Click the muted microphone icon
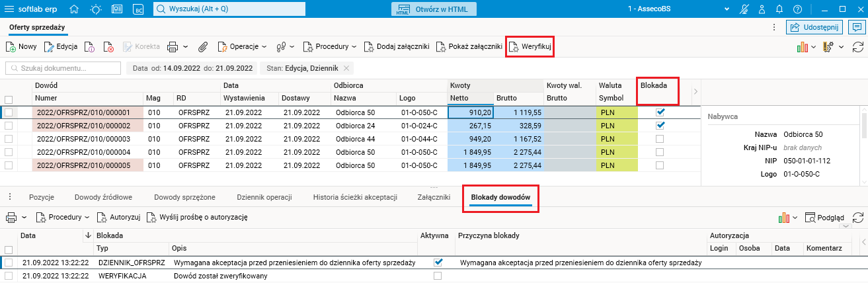Screen dimensions: 868x291 pyautogui.click(x=745, y=9)
